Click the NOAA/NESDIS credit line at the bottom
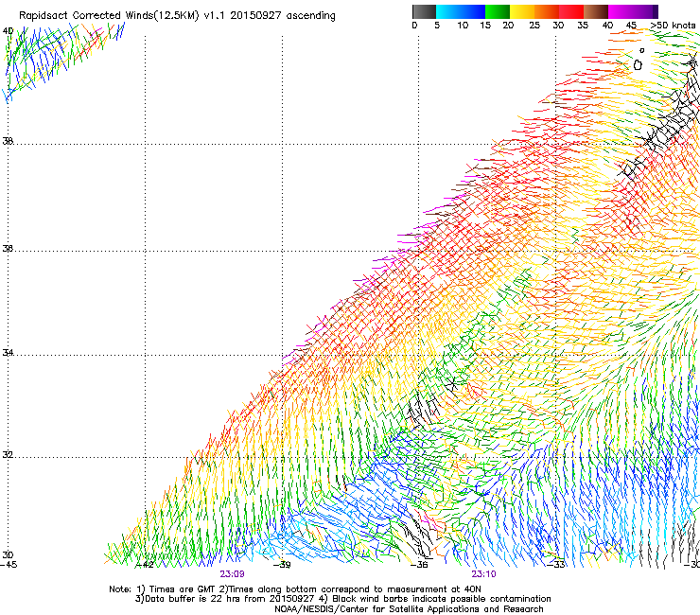Image resolution: width=700 pixels, height=615 pixels. pyautogui.click(x=409, y=609)
